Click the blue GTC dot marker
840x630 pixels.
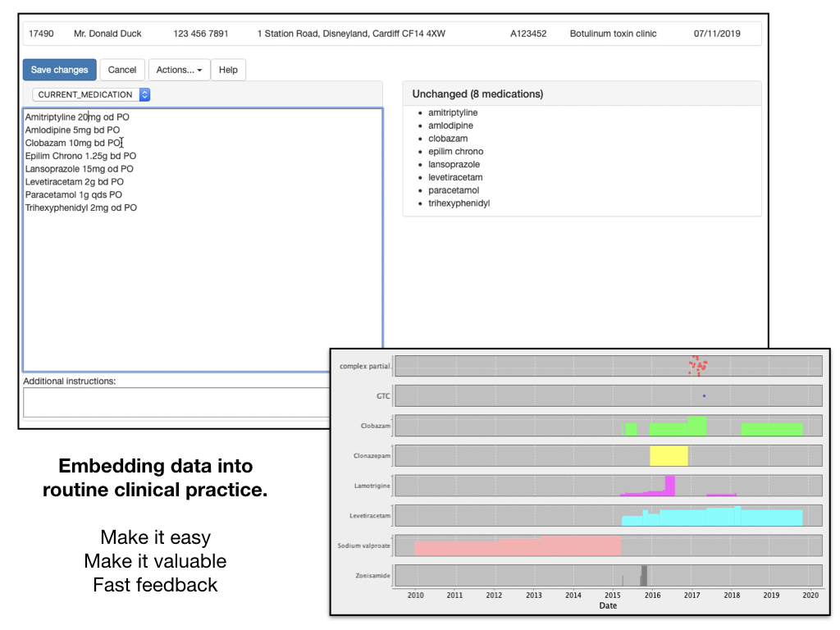(x=704, y=396)
